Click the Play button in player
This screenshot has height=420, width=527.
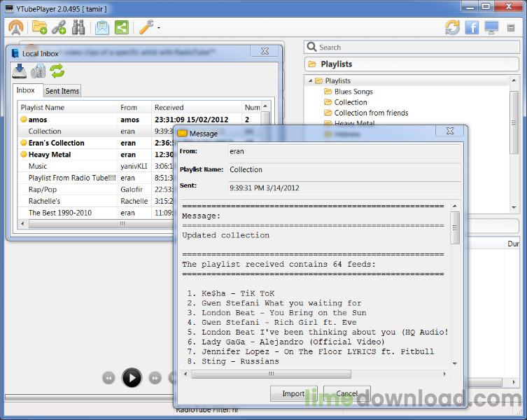(x=132, y=378)
